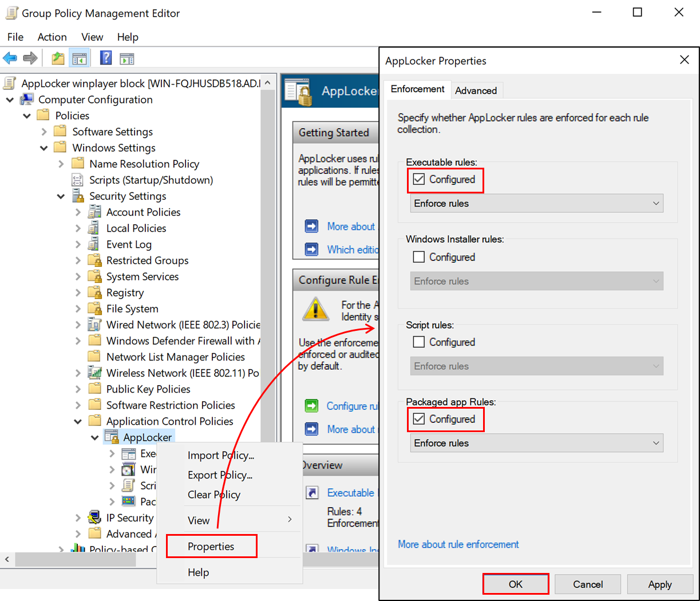This screenshot has height=601, width=700.
Task: Click the Forward arrow toolbar icon
Action: pyautogui.click(x=30, y=58)
